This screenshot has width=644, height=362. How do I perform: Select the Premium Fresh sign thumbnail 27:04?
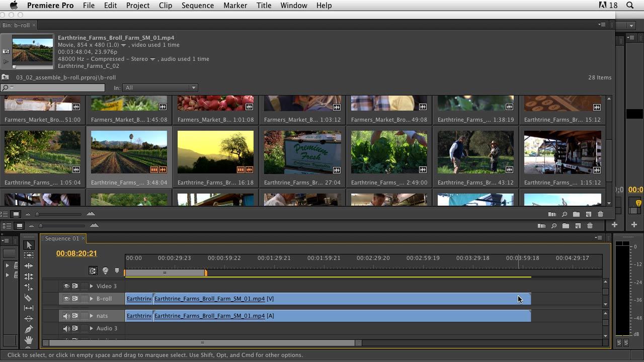click(302, 152)
